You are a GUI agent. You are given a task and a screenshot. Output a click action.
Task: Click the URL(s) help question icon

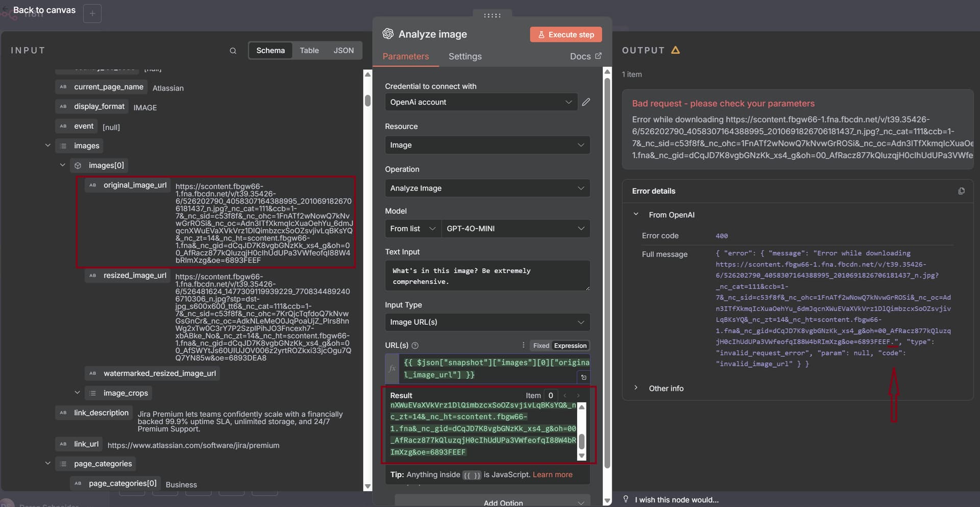pos(415,346)
